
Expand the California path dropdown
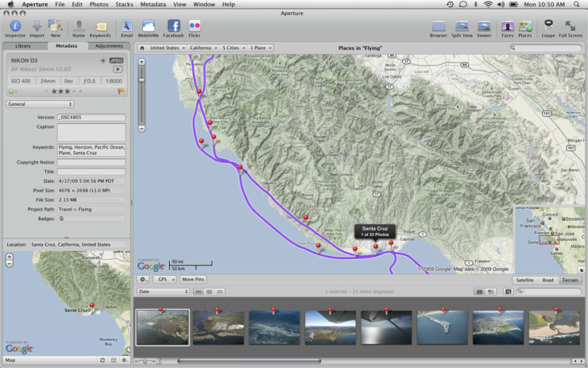pyautogui.click(x=202, y=48)
